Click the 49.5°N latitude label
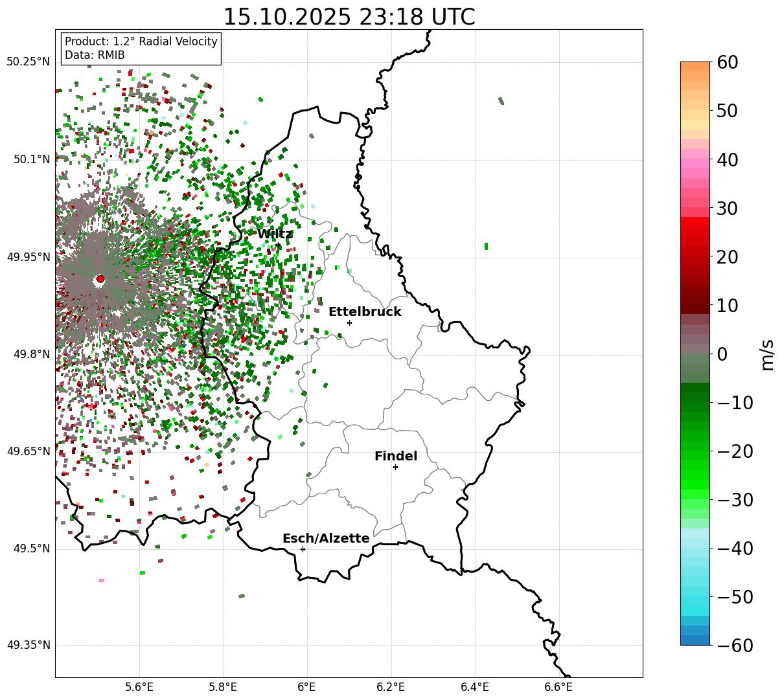The width and height of the screenshot is (782, 700). (31, 548)
